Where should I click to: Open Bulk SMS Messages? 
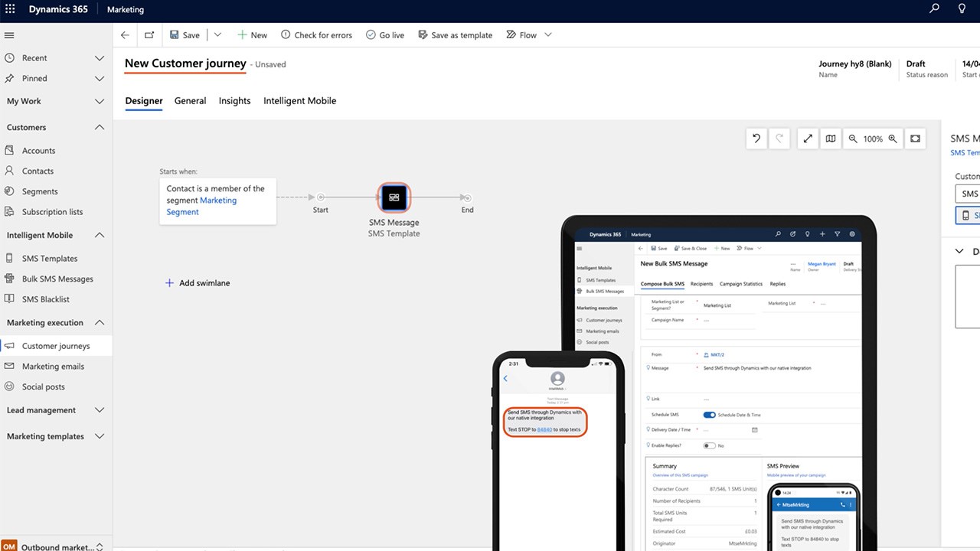[56, 279]
